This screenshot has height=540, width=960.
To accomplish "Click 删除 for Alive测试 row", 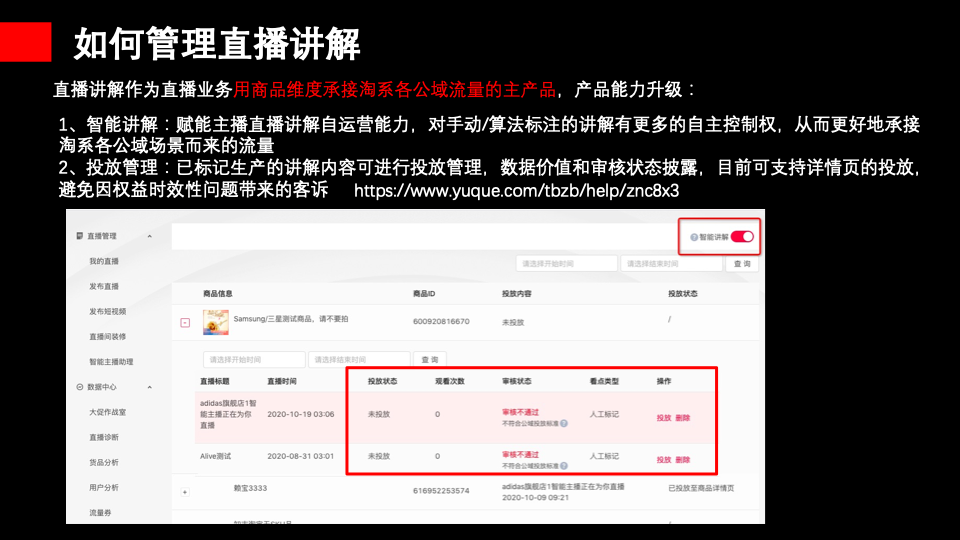I will pos(683,460).
